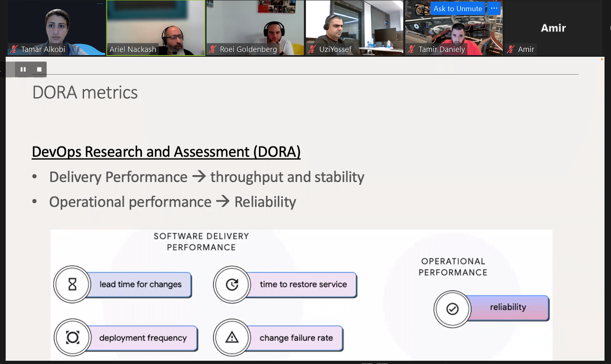Click the deployment frequency label
Screen dimensions: 611x364
[x=143, y=338]
